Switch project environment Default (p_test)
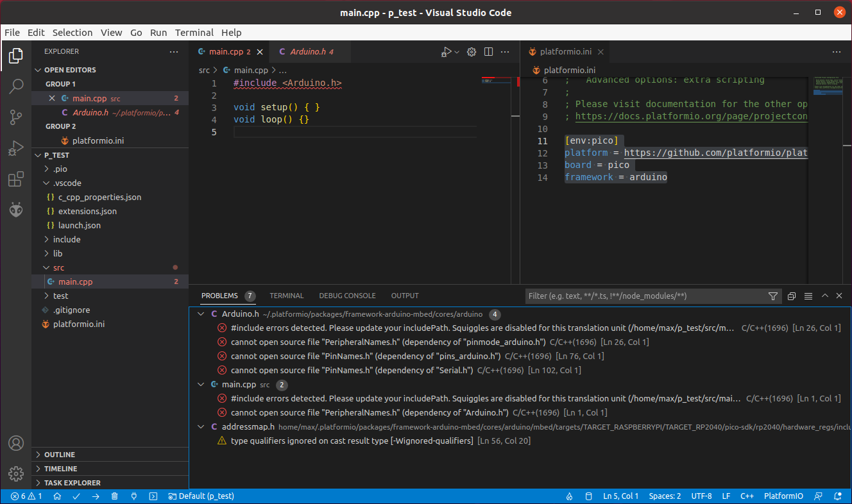 pos(201,496)
